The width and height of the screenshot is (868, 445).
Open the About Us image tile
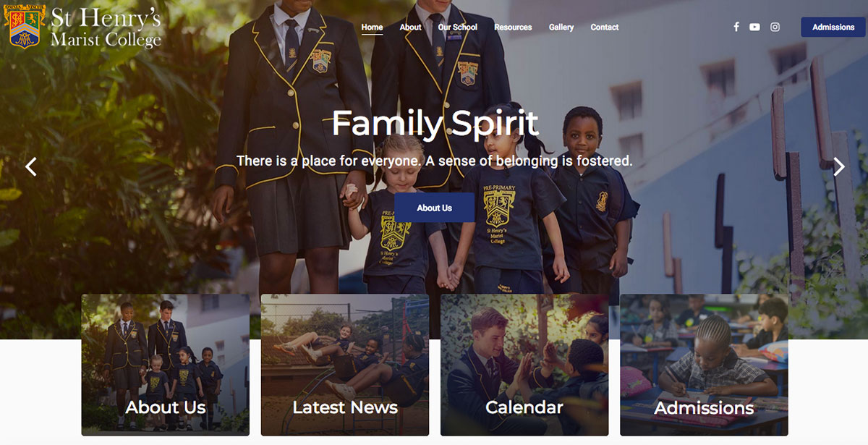(x=166, y=365)
